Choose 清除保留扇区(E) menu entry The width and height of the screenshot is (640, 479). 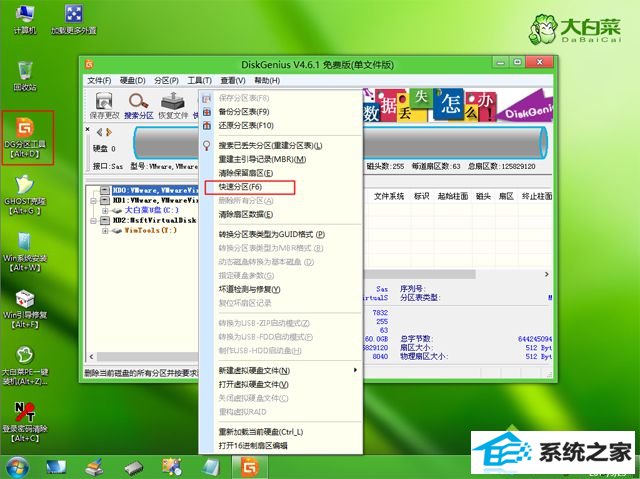(280, 173)
